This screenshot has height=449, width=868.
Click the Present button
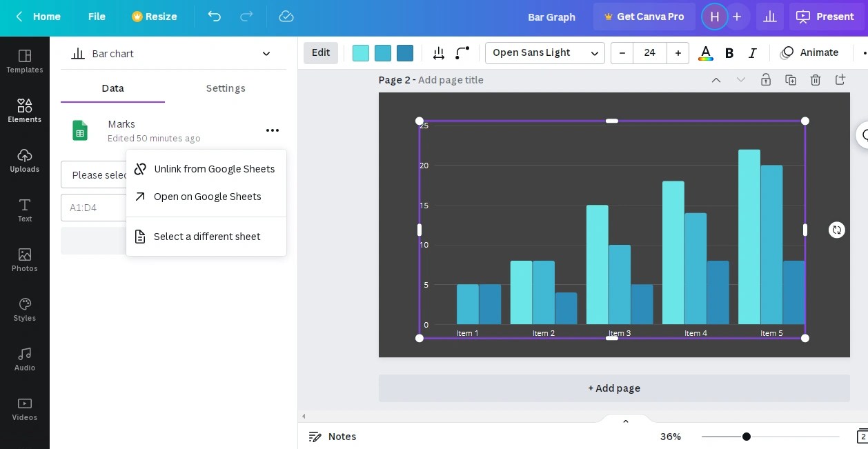tap(826, 17)
